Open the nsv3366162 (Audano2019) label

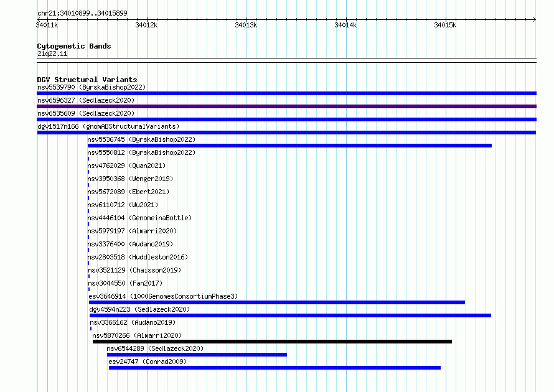point(133,322)
